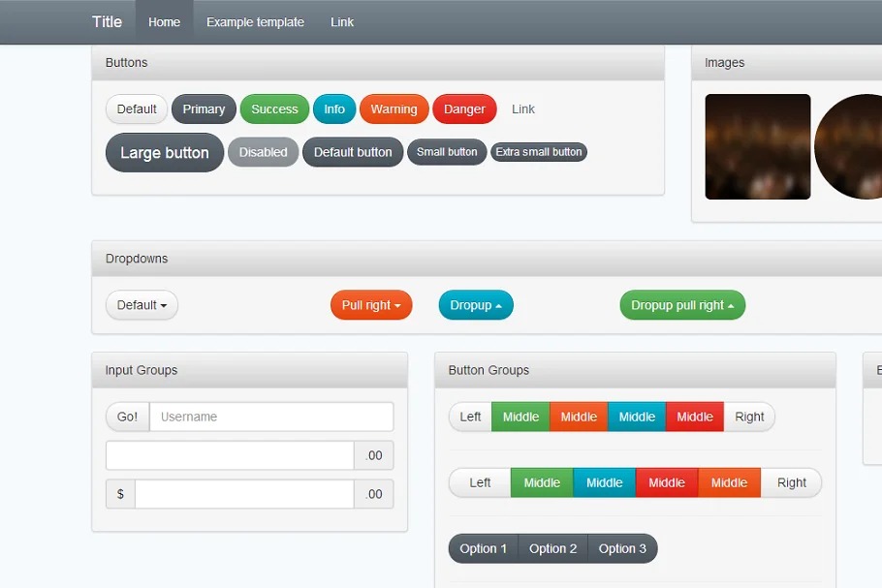Go to Example template nav item

tap(255, 22)
